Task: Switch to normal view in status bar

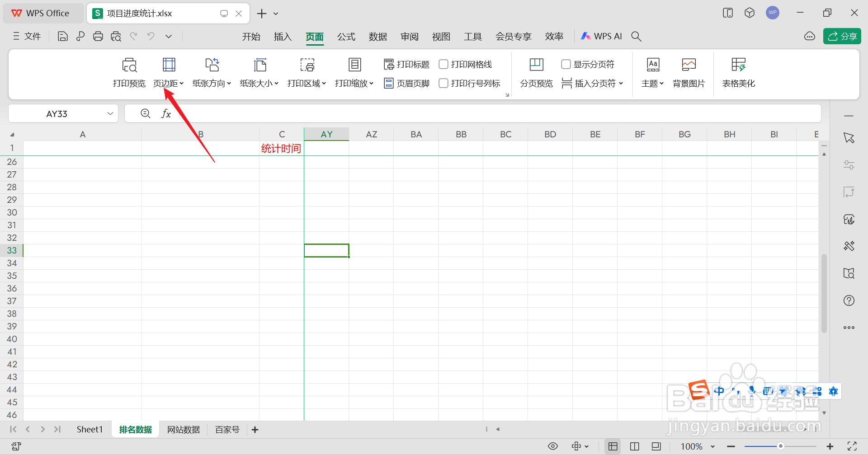Action: coord(613,446)
